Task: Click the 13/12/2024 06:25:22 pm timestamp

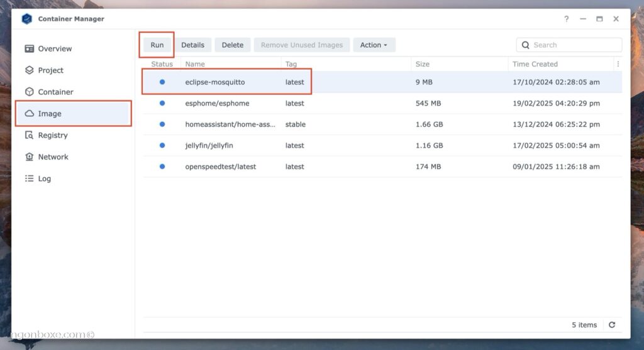Action: [556, 124]
